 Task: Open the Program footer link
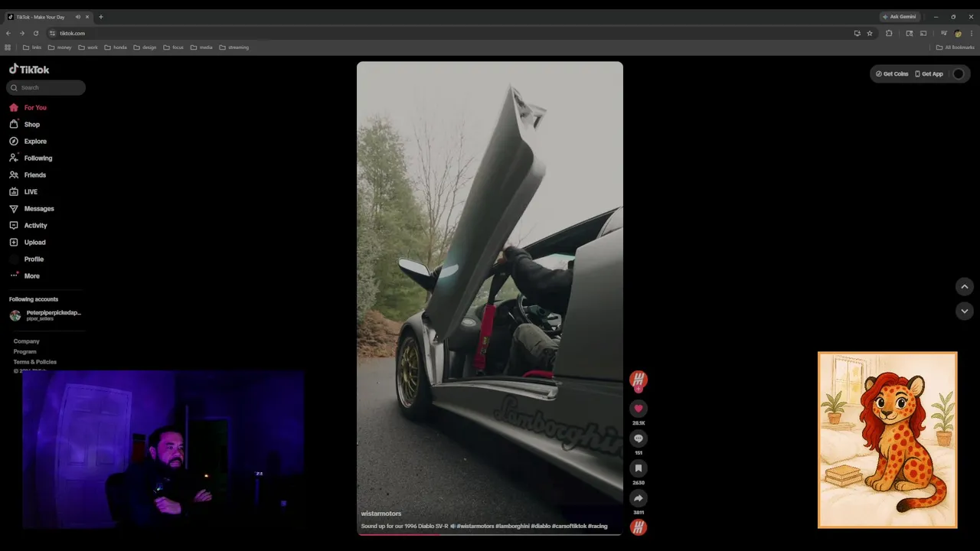coord(24,351)
